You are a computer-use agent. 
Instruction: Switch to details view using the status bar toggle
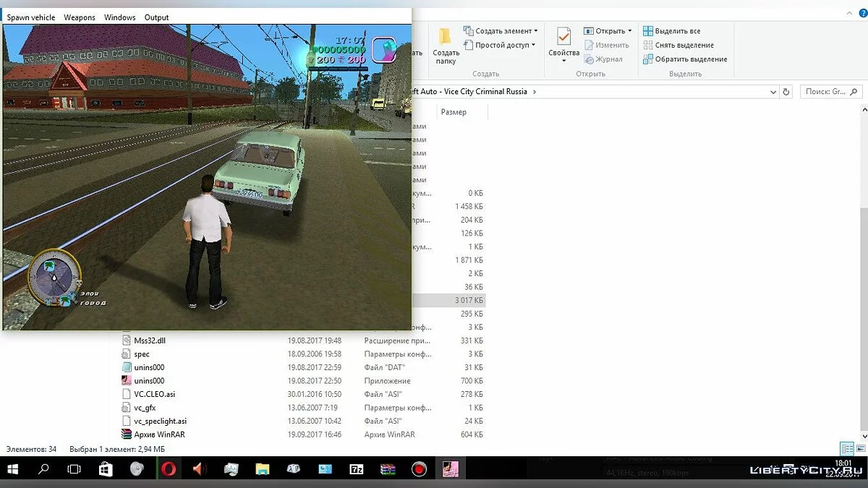click(848, 448)
